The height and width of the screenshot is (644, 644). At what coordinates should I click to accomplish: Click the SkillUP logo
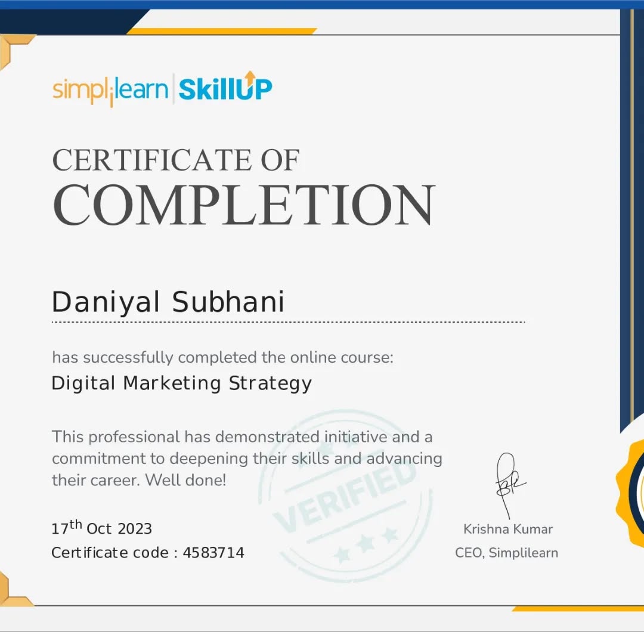[x=225, y=86]
